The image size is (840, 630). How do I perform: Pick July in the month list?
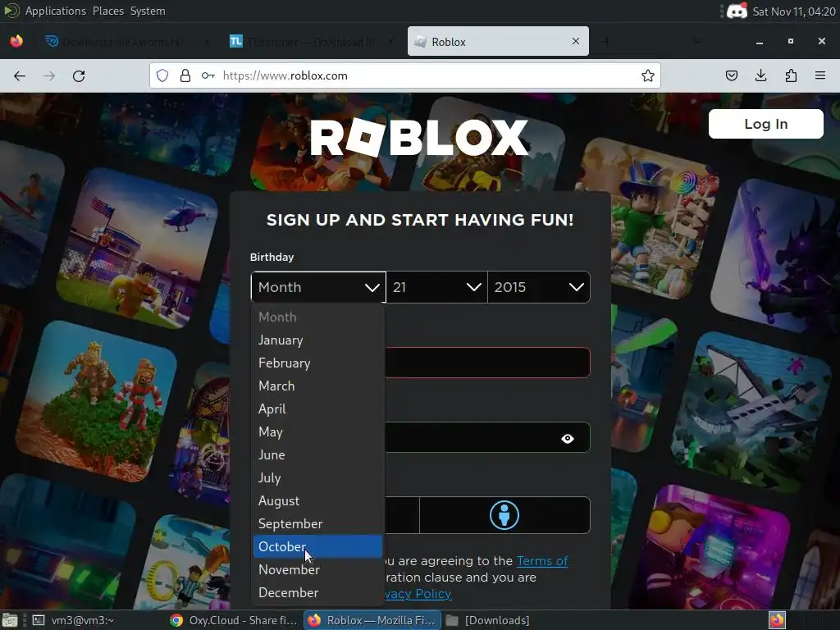(x=317, y=478)
